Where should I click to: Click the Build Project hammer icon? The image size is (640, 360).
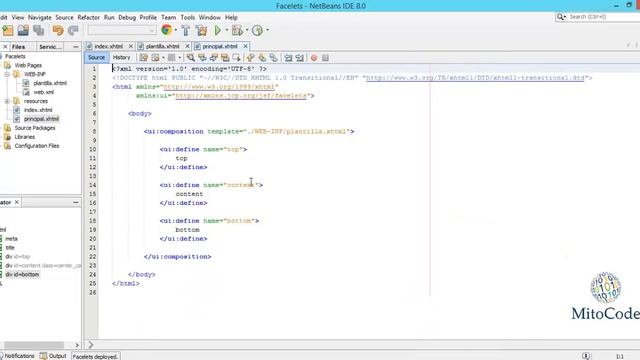tap(186, 30)
